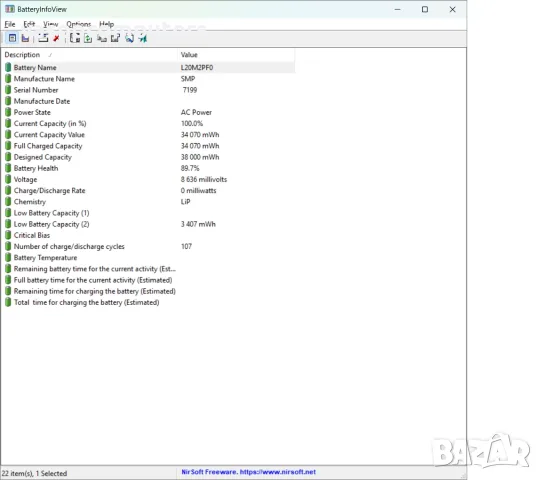Click the find toolbar icon

tap(130, 38)
